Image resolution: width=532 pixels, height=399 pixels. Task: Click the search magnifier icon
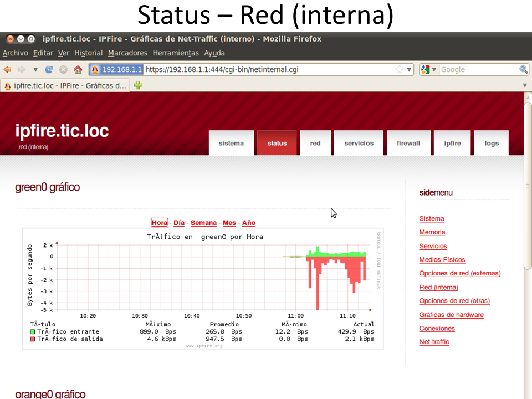click(523, 70)
